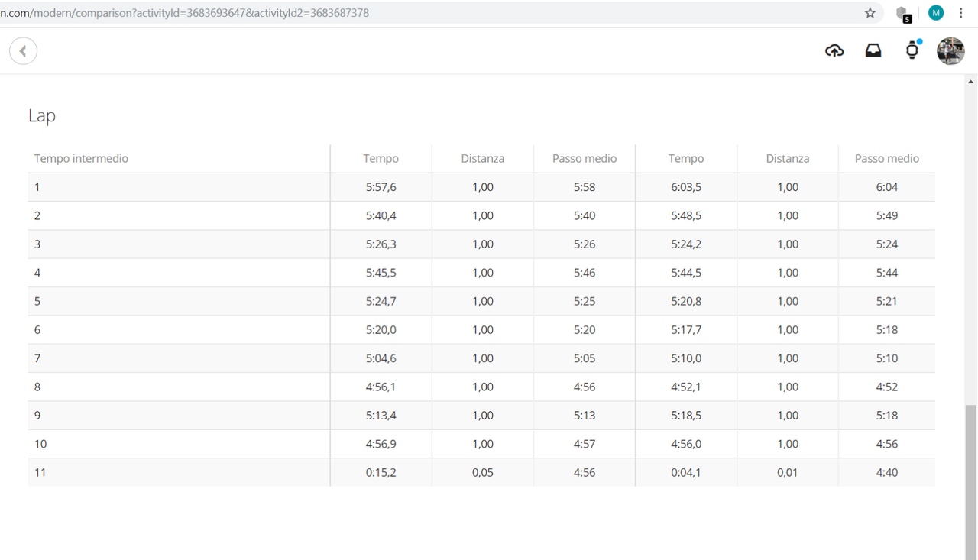Go back using the circular arrow button
The image size is (978, 560).
[x=23, y=50]
